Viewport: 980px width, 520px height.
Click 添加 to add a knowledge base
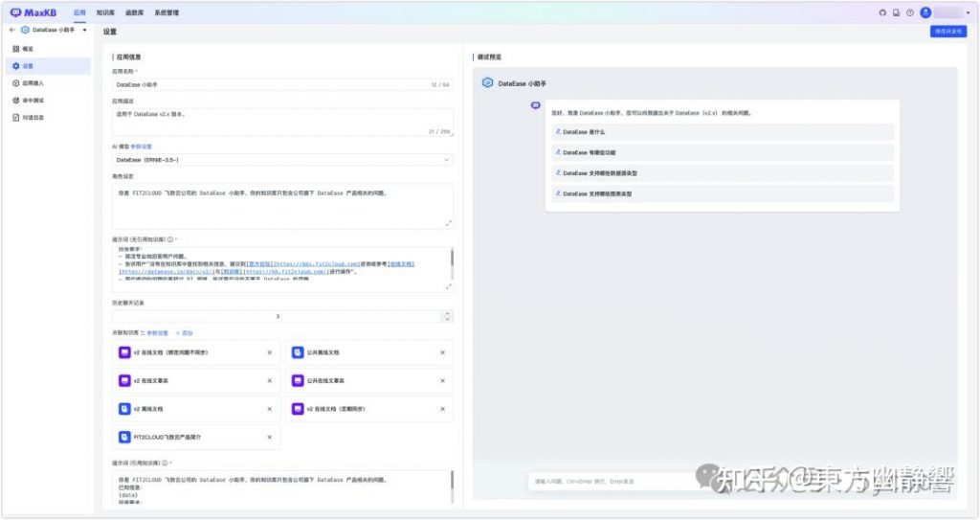point(184,333)
